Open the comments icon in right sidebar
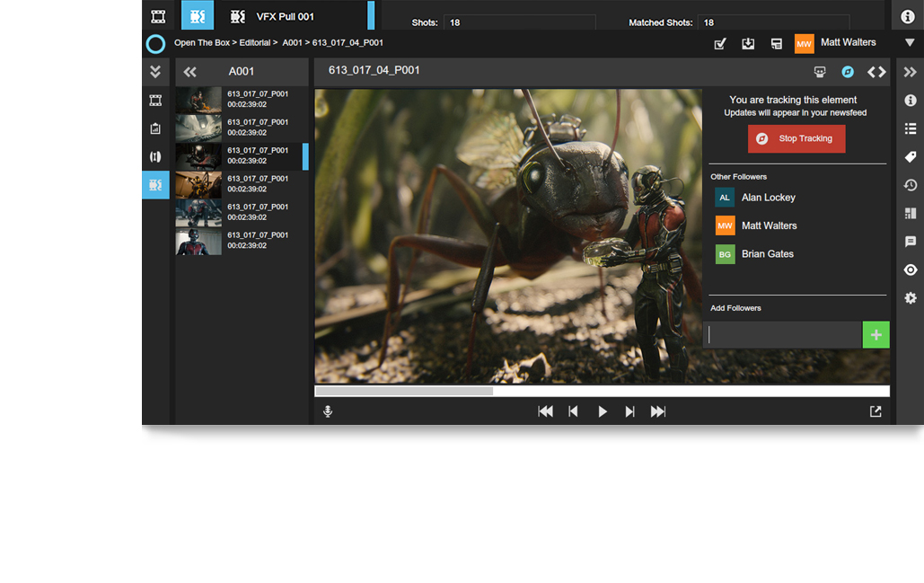Image resolution: width=924 pixels, height=583 pixels. coord(911,242)
